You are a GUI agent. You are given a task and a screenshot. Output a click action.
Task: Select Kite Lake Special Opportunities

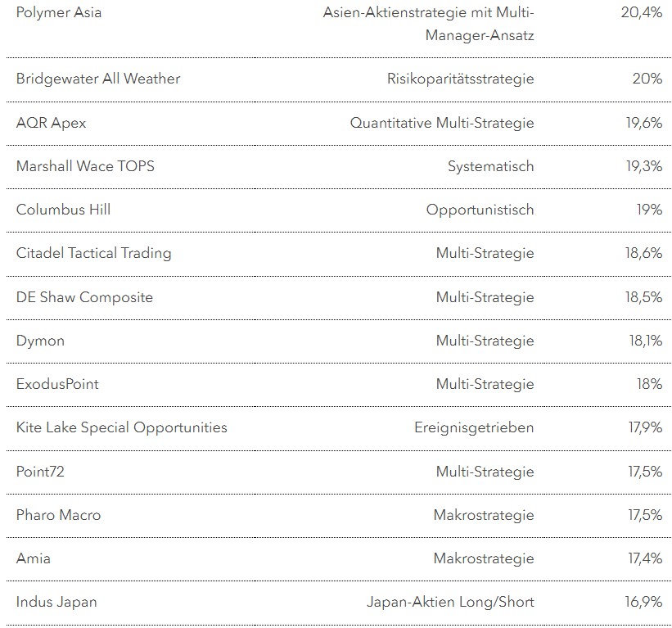click(x=121, y=427)
